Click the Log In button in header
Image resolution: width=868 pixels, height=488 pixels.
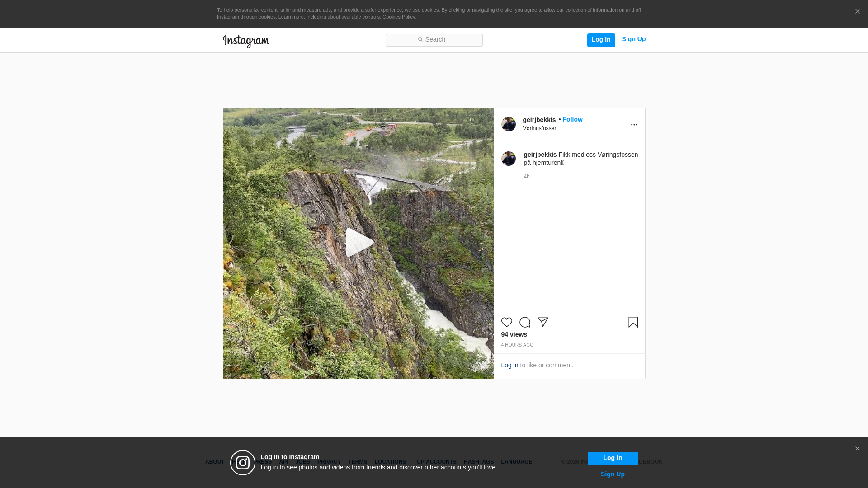click(x=601, y=40)
